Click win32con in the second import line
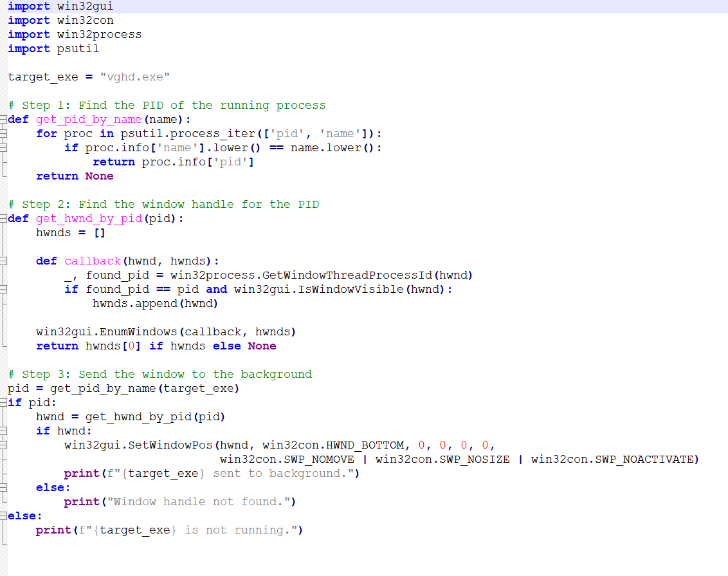Image resolution: width=728 pixels, height=576 pixels. pos(85,21)
